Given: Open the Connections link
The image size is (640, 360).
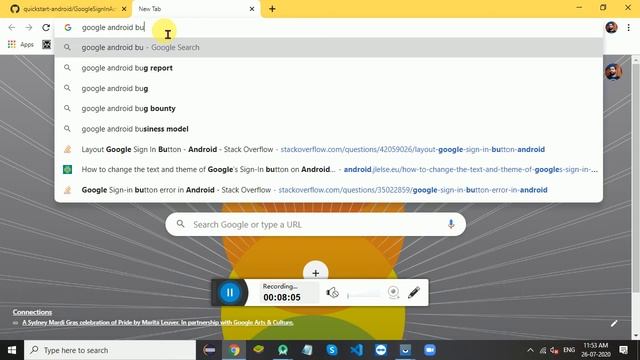Looking at the screenshot, I should point(32,312).
